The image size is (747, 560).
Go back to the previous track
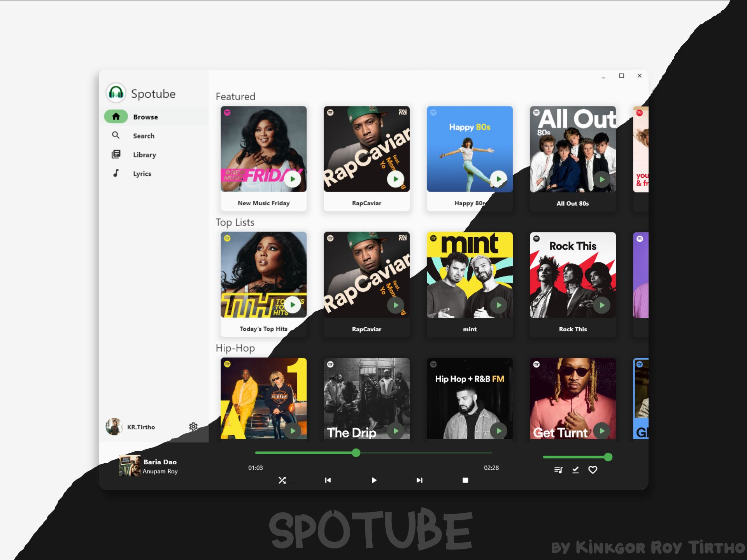point(328,480)
